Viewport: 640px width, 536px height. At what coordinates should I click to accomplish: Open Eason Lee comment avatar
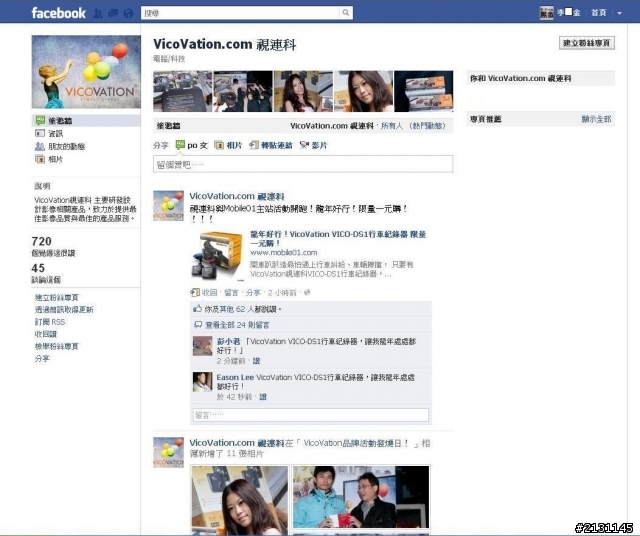point(202,382)
